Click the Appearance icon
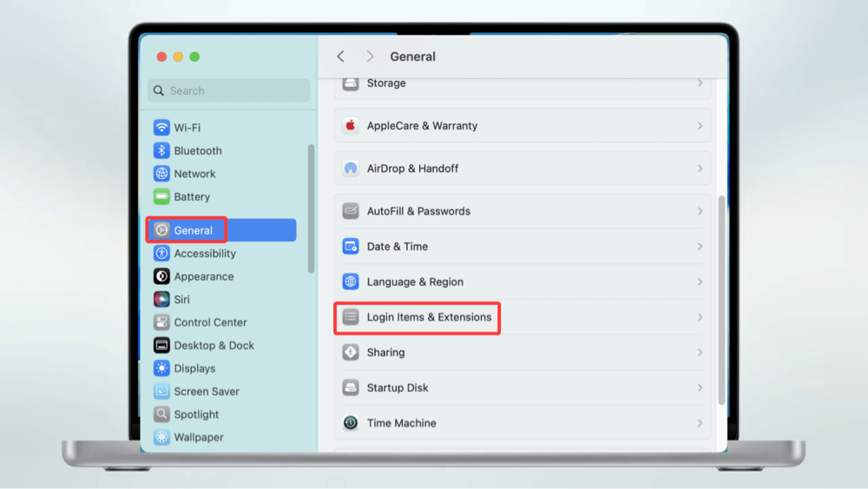This screenshot has height=489, width=868. pyautogui.click(x=161, y=276)
